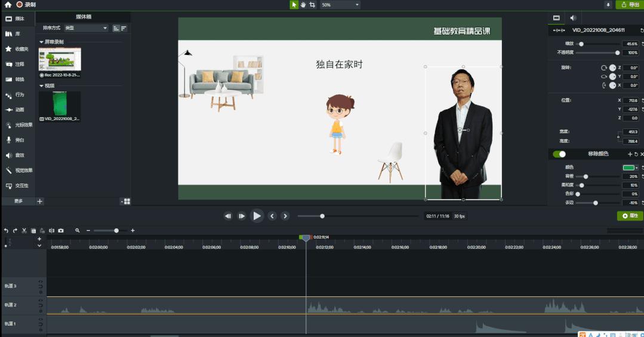Copy selection on timeline toolbar
This screenshot has width=644, height=337.
[33, 231]
